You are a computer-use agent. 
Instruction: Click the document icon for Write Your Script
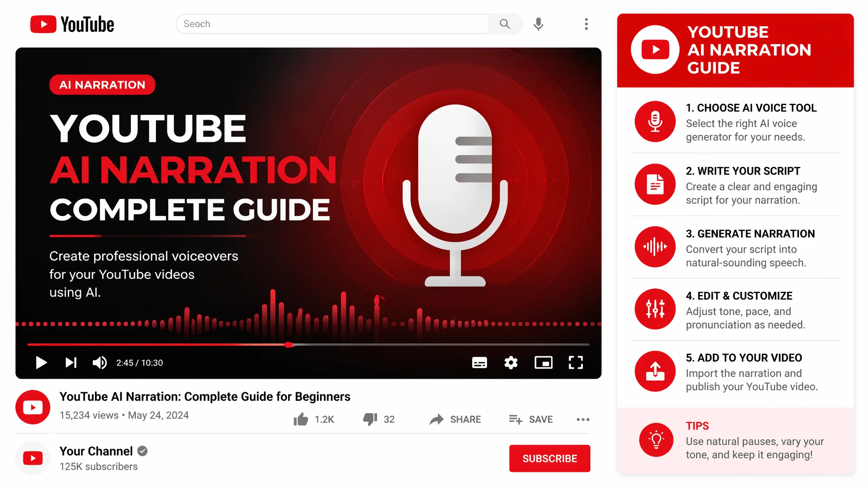pyautogui.click(x=655, y=184)
